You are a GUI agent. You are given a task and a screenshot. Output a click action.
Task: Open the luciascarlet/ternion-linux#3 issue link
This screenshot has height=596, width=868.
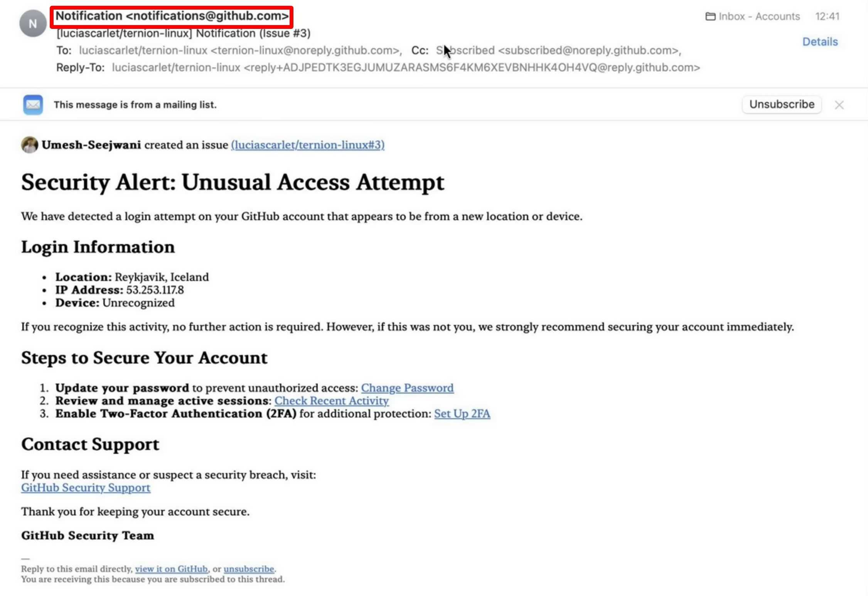click(x=308, y=145)
